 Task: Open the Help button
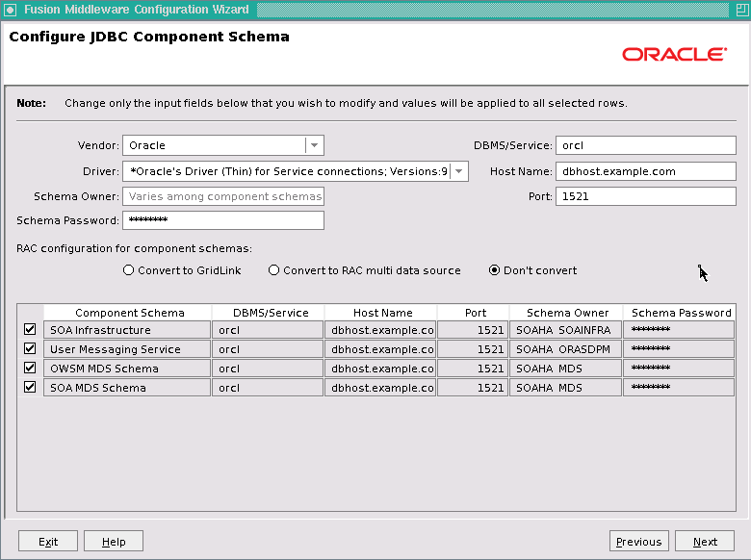pyautogui.click(x=114, y=542)
